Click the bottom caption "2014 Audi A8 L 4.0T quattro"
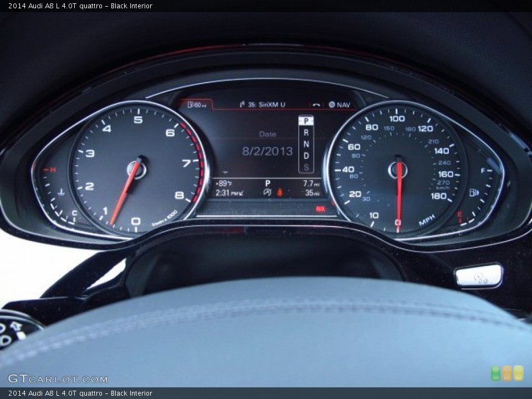 55,393
